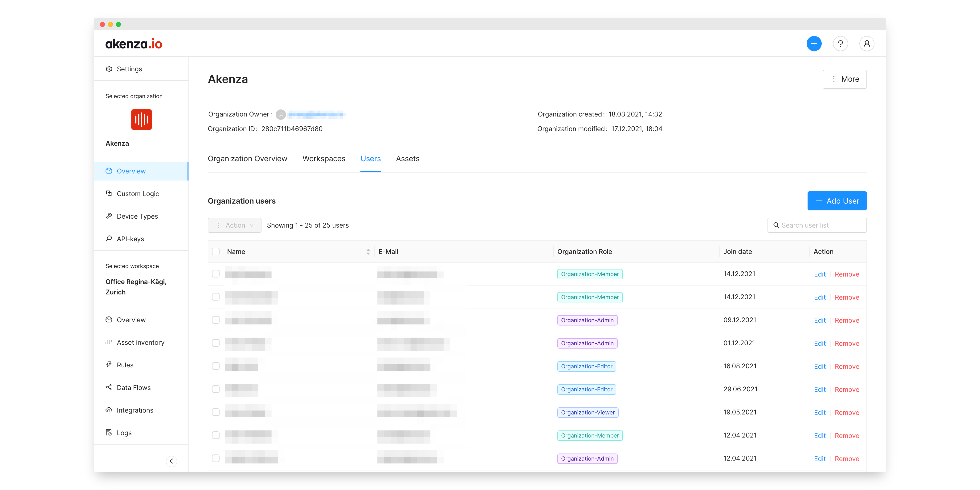The width and height of the screenshot is (980, 490).
Task: Click the organization owner avatar
Action: [x=281, y=114]
